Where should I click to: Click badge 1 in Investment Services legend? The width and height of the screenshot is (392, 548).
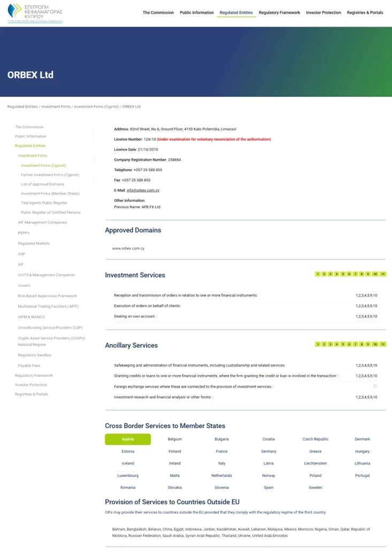(x=318, y=274)
